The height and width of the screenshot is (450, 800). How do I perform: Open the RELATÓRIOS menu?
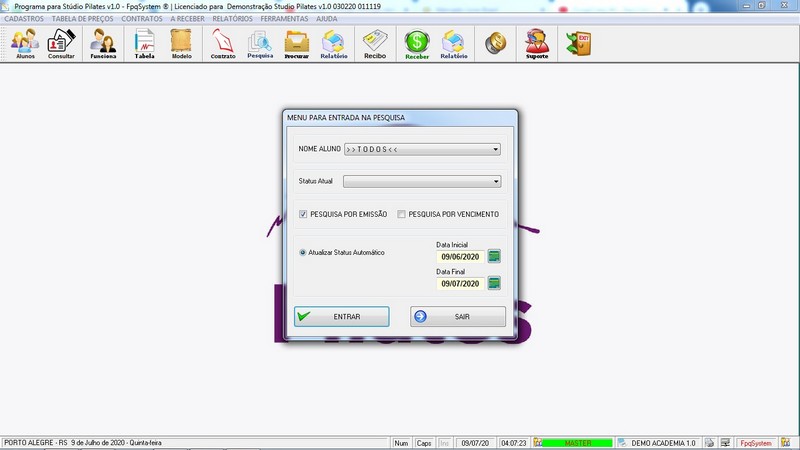(x=233, y=19)
